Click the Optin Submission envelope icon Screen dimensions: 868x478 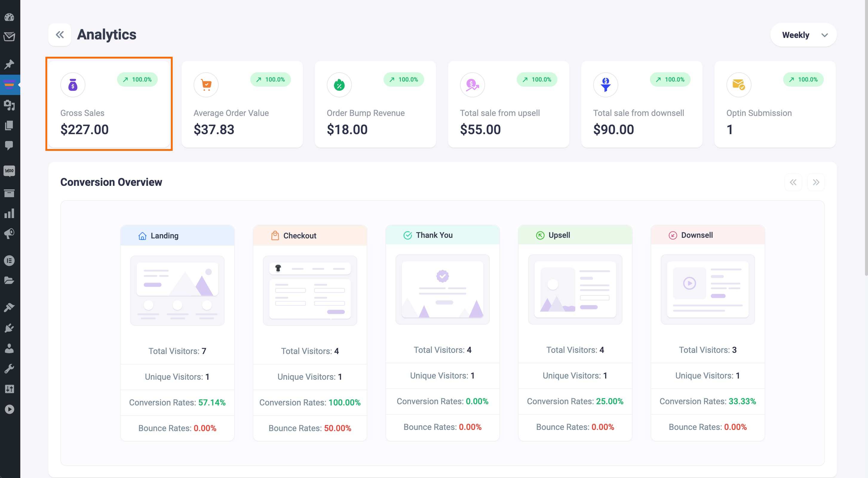click(739, 85)
